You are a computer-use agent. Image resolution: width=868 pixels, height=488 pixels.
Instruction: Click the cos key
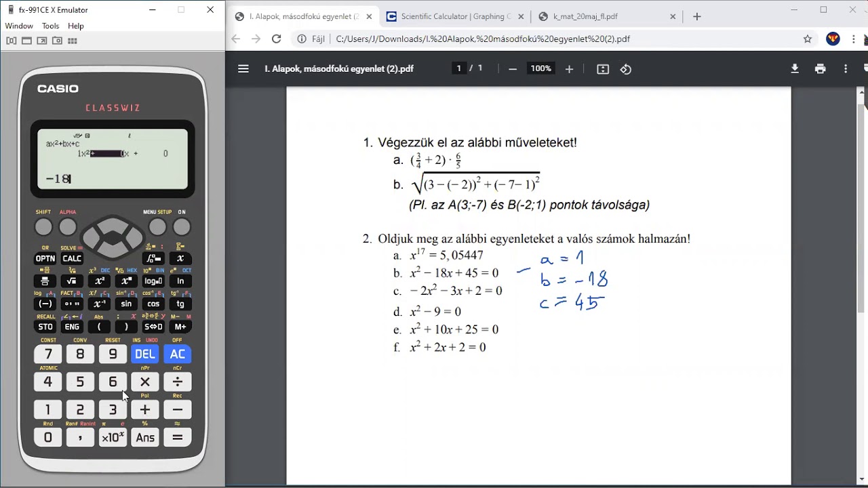(153, 304)
